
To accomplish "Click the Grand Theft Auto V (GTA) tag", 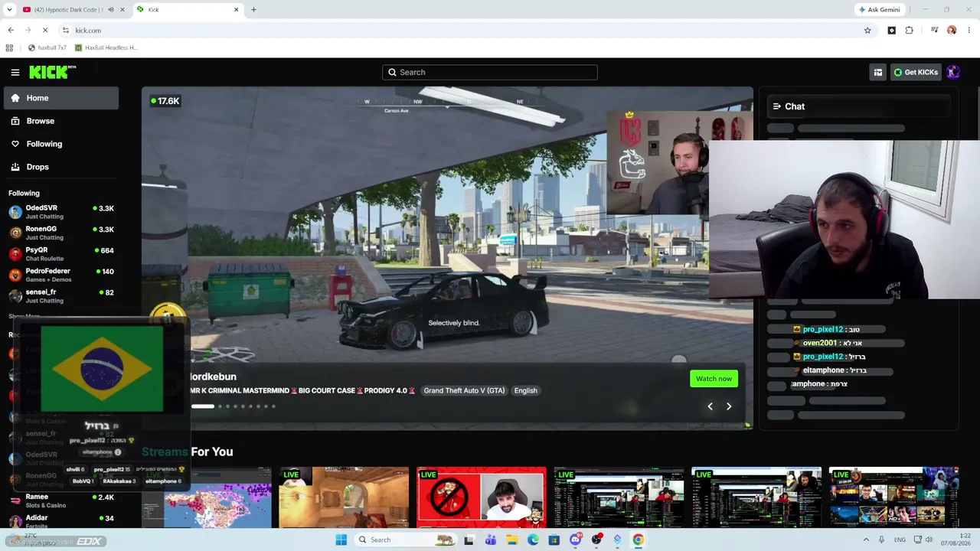I will 464,390.
